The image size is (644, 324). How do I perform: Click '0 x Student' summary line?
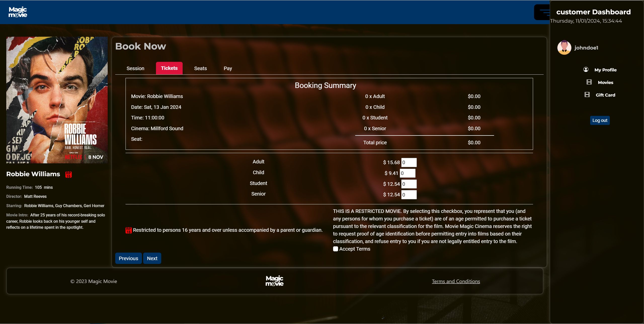[375, 118]
